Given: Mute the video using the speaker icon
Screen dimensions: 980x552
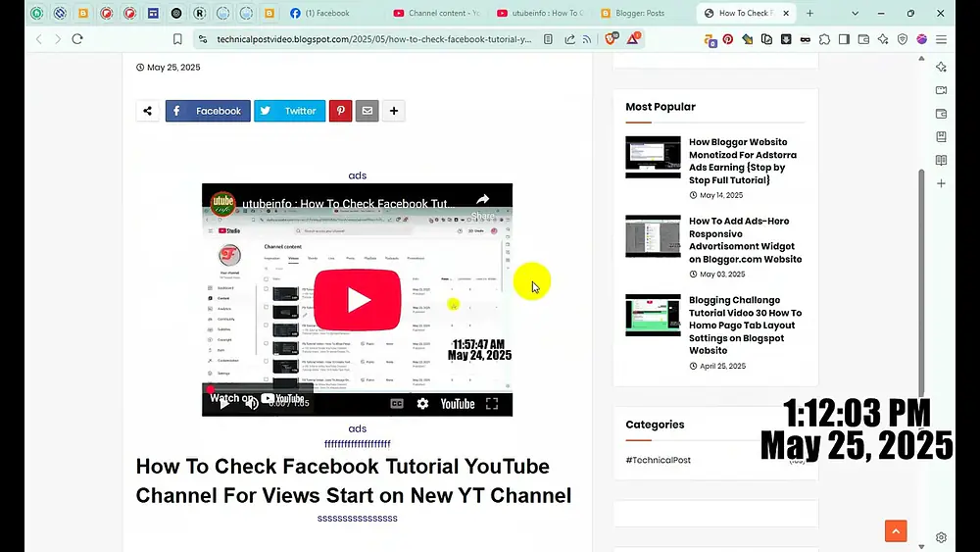Looking at the screenshot, I should click(251, 404).
